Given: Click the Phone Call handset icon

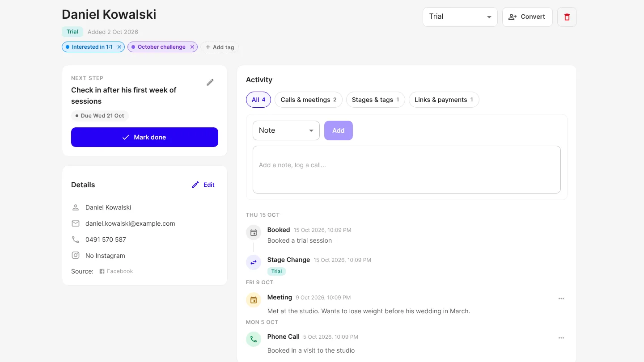Looking at the screenshot, I should click(254, 339).
